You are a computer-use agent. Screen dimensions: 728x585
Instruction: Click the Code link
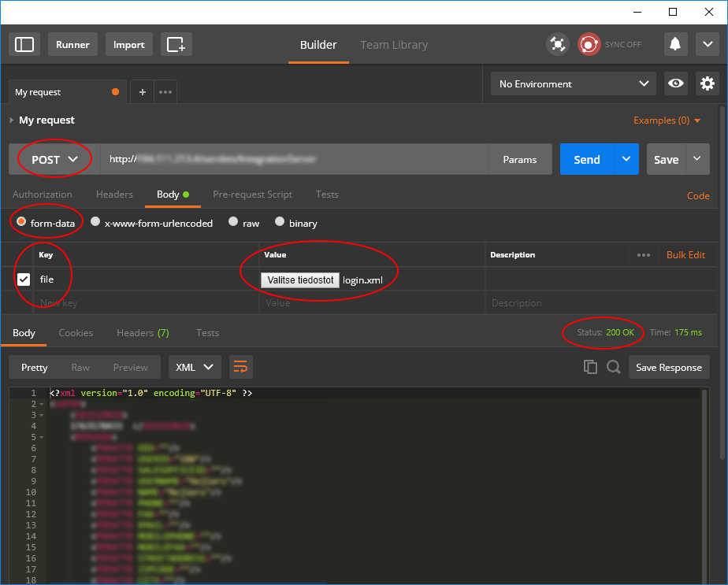pyautogui.click(x=698, y=196)
